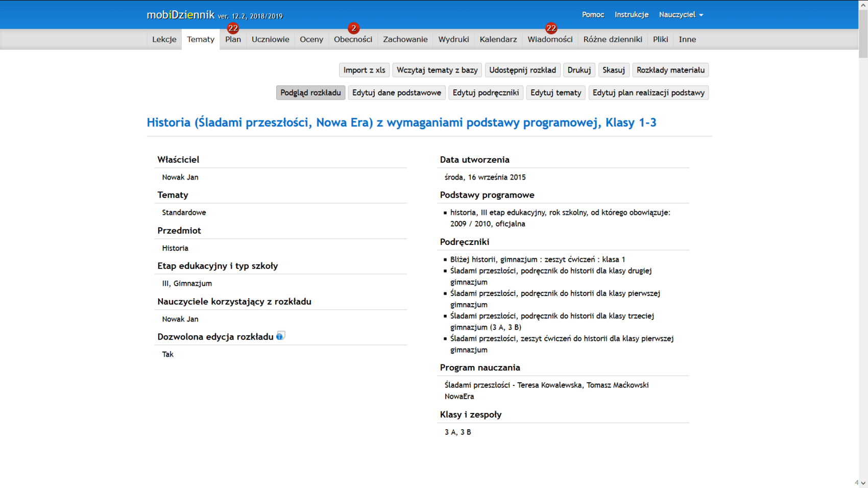868x488 pixels.
Task: Open the Różne dzienniki tab
Action: (x=613, y=39)
